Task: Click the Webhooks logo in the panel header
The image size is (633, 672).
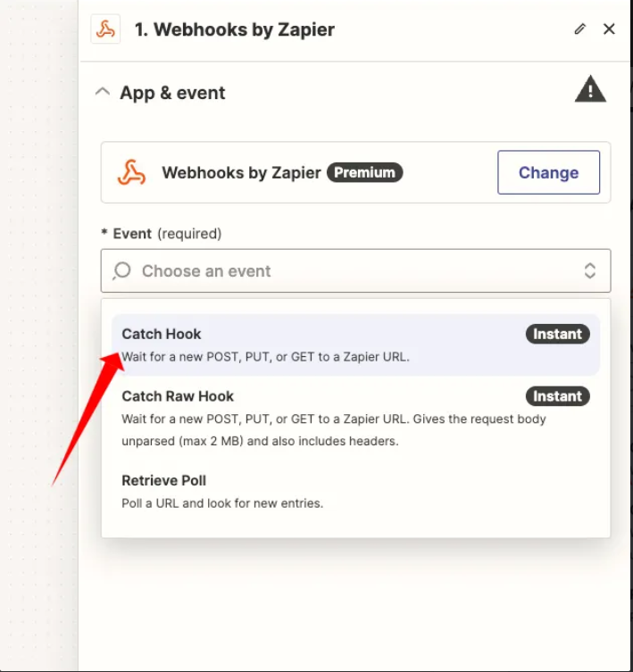Action: click(x=105, y=29)
